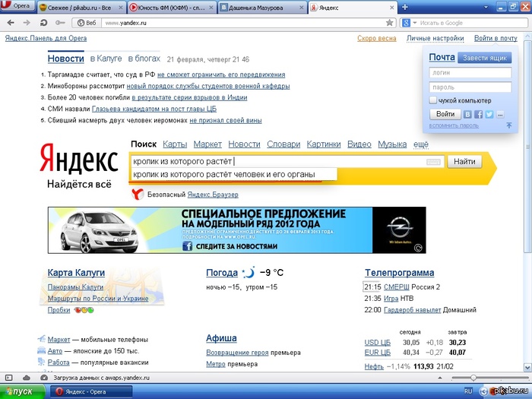Image resolution: width=532 pixels, height=399 pixels.
Task: Show more login services ellipsis icon
Action: click(500, 114)
